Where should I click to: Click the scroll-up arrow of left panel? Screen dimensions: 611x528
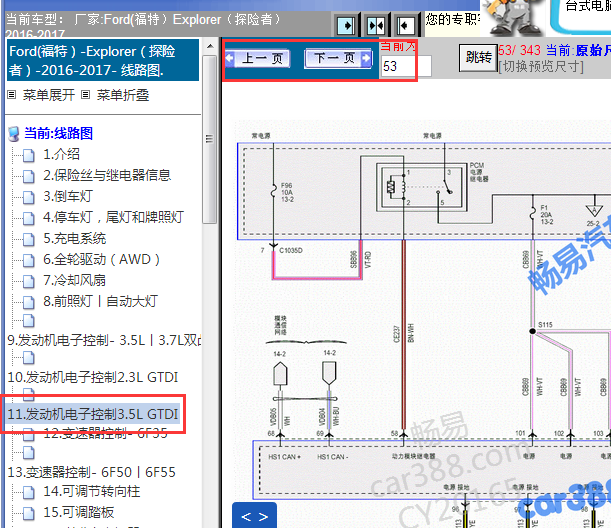[x=210, y=46]
